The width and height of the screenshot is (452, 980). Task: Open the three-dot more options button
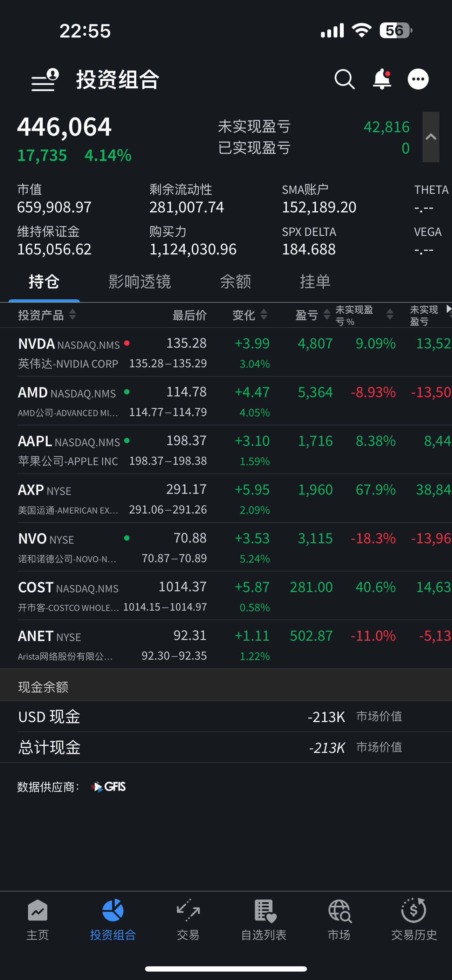418,79
